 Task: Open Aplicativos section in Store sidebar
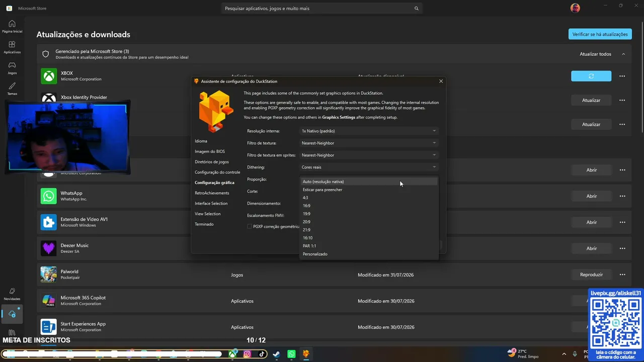pyautogui.click(x=12, y=47)
